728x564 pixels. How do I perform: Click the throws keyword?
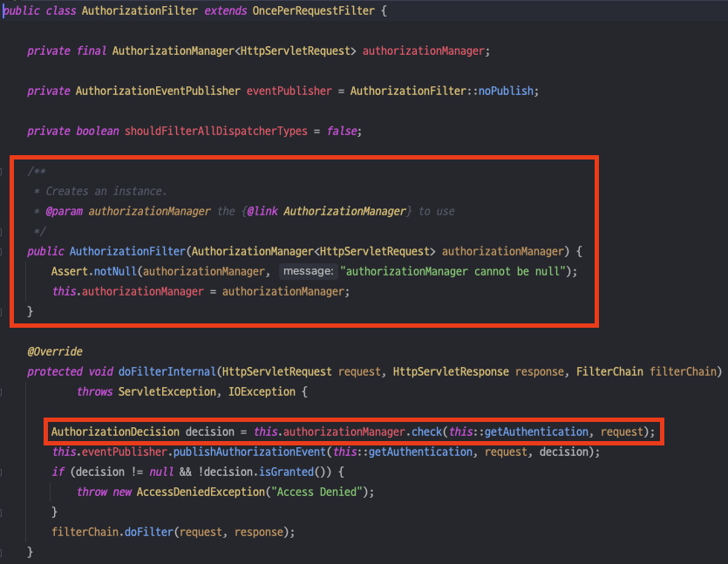[95, 391]
